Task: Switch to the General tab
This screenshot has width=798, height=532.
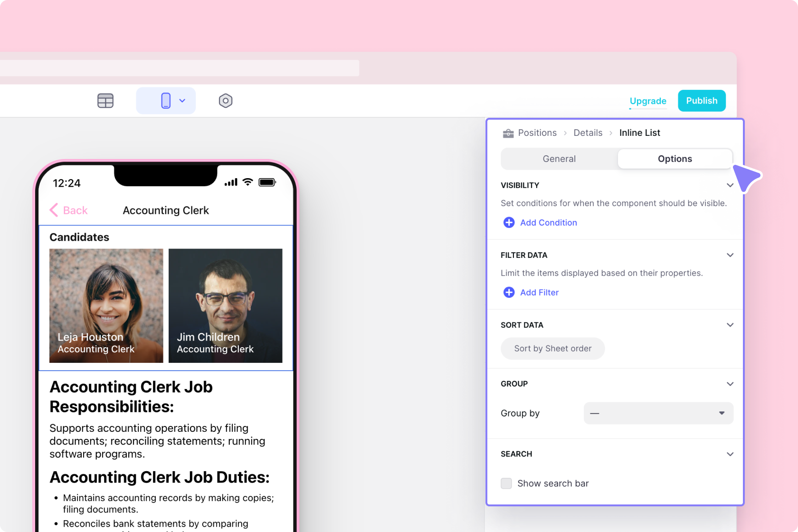Action: (x=559, y=159)
